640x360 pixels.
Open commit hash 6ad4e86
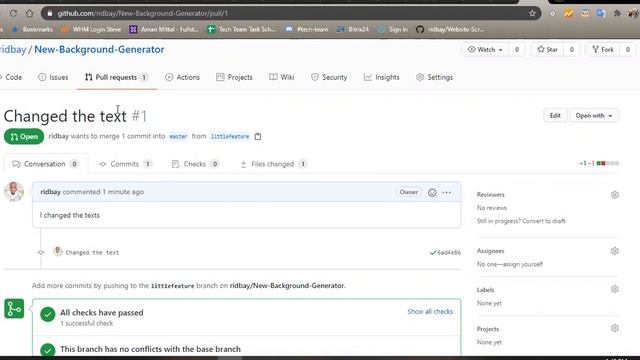click(449, 253)
